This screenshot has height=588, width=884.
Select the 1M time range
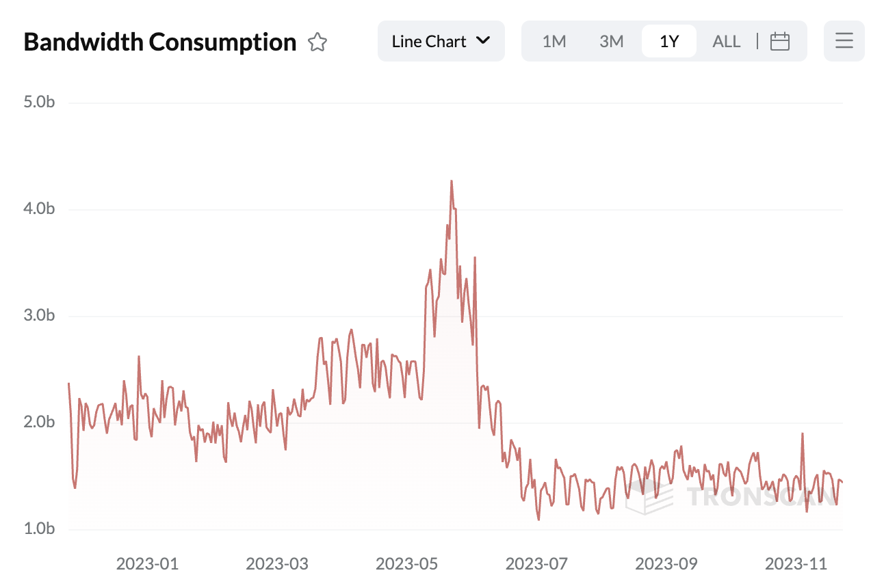point(554,42)
